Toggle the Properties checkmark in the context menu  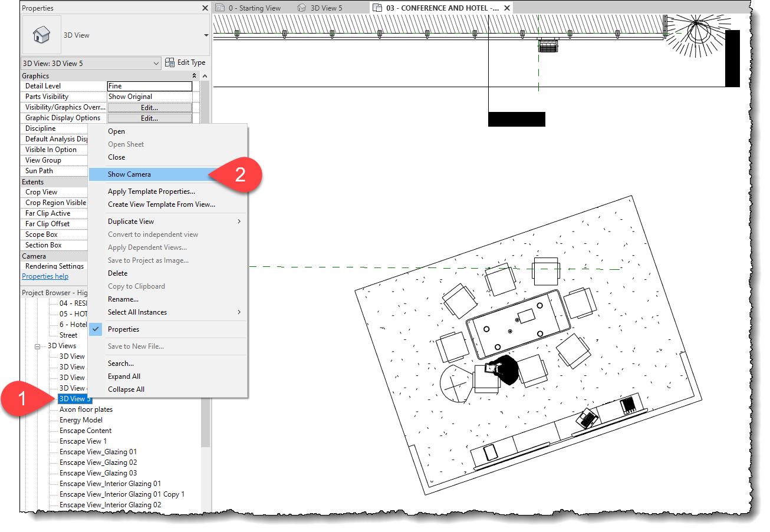coord(96,329)
